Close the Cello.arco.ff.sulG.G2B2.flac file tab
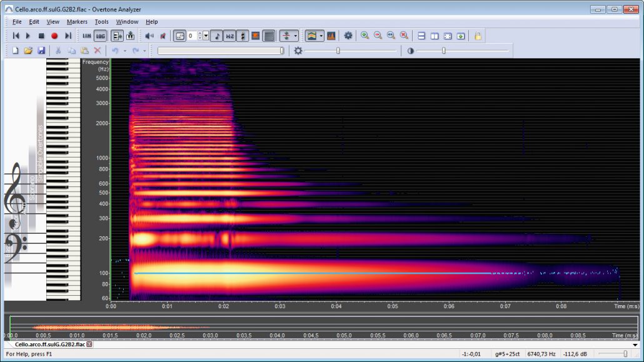The width and height of the screenshot is (644, 362). (x=89, y=344)
